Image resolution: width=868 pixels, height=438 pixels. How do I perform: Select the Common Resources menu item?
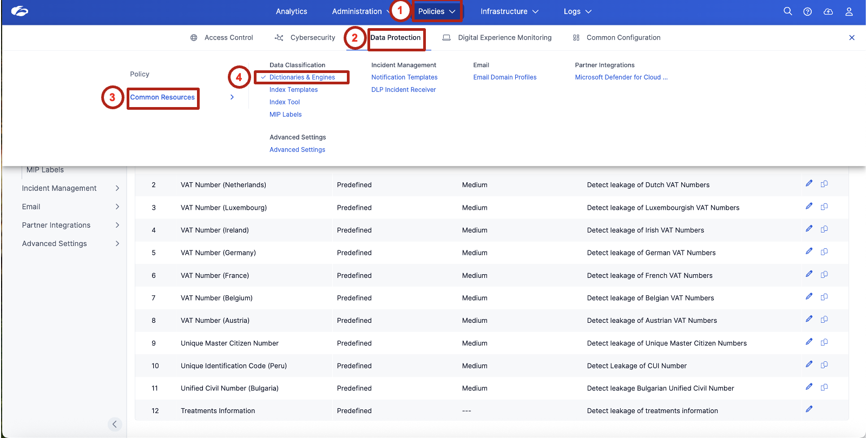(162, 97)
